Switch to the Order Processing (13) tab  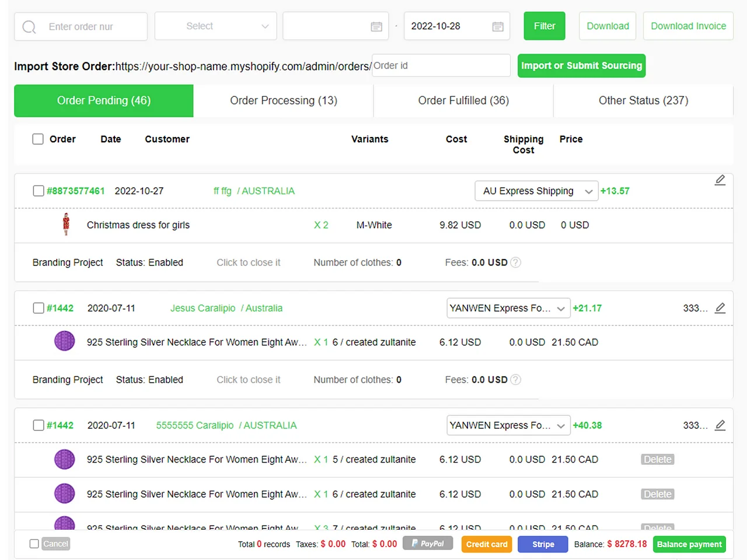click(284, 100)
